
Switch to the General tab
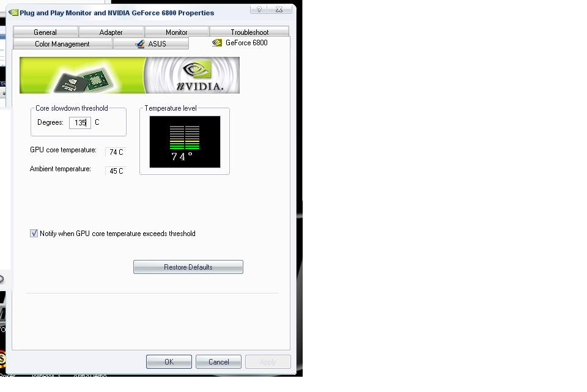[45, 32]
